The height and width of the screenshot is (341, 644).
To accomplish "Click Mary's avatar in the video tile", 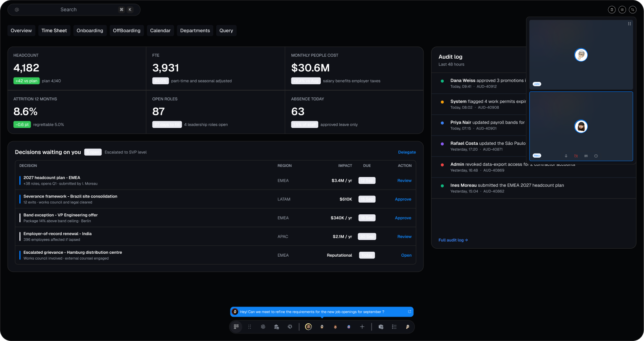I will click(581, 126).
